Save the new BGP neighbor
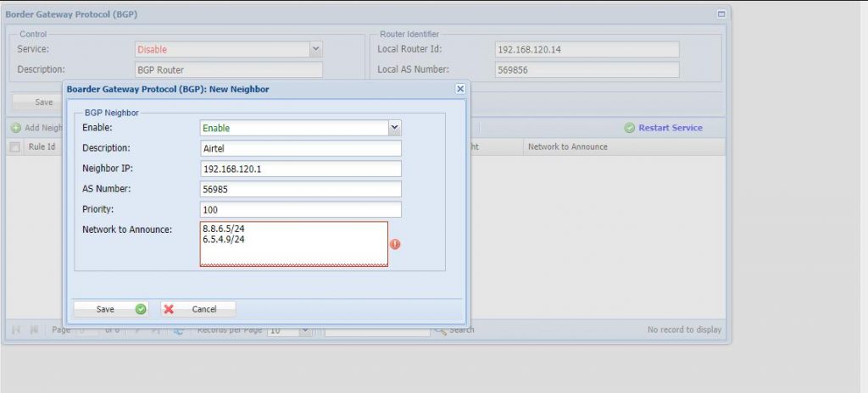Screen dimensions: 868x393 click(x=111, y=309)
